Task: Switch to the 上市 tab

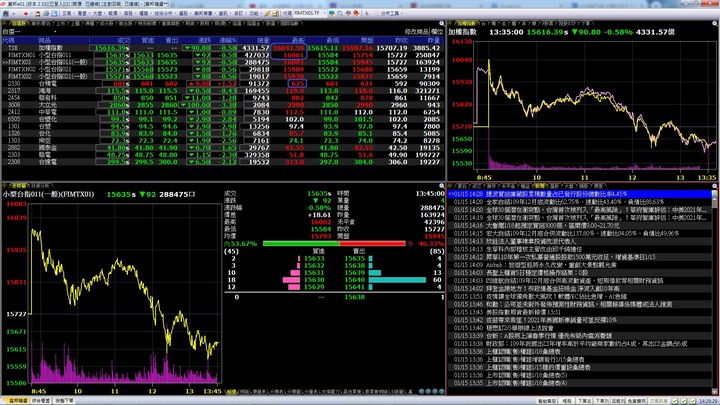Action: [61, 23]
